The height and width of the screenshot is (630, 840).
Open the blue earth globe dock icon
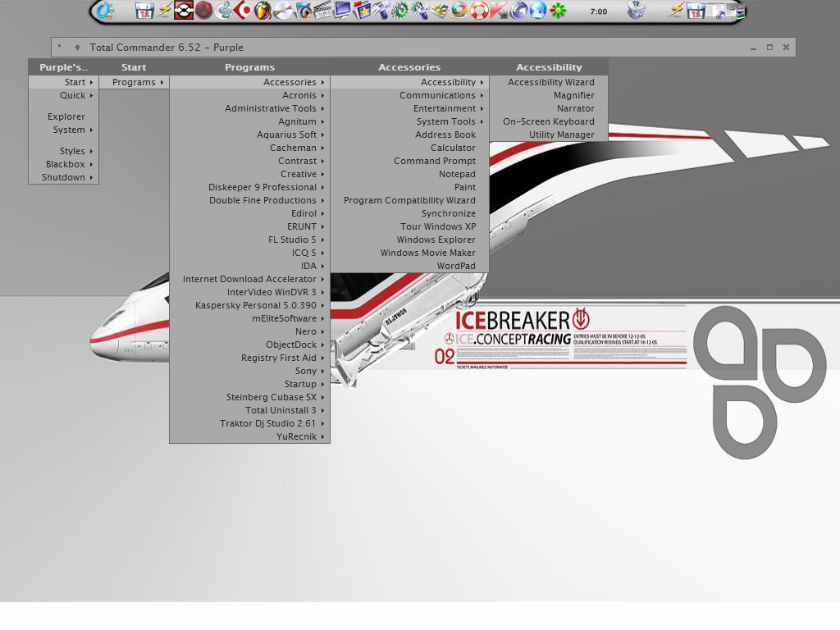pyautogui.click(x=538, y=11)
